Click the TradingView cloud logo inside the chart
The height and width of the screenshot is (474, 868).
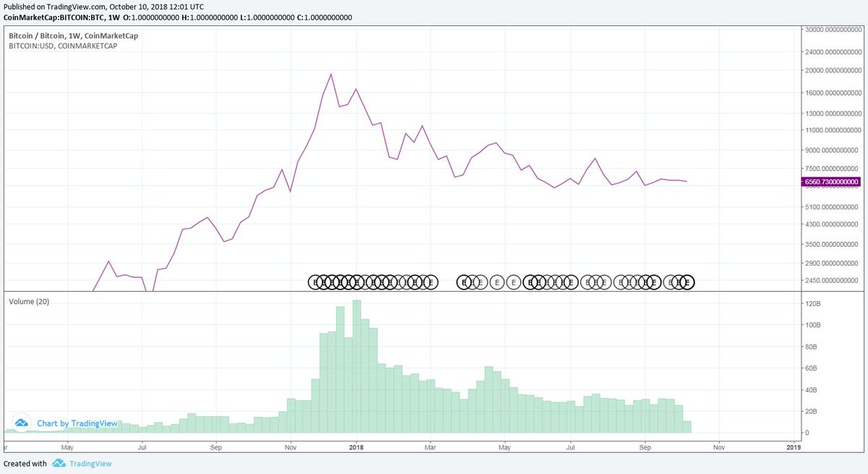click(22, 423)
